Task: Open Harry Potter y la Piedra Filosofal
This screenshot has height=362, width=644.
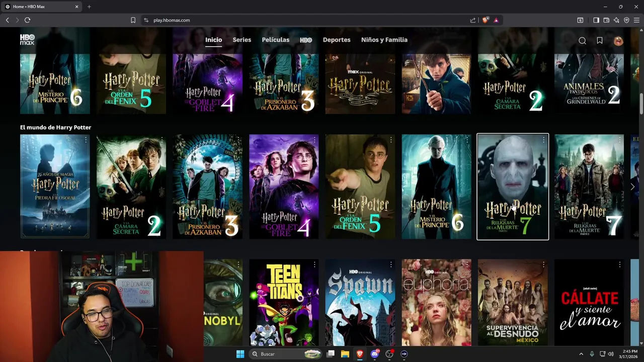Action: (x=55, y=187)
